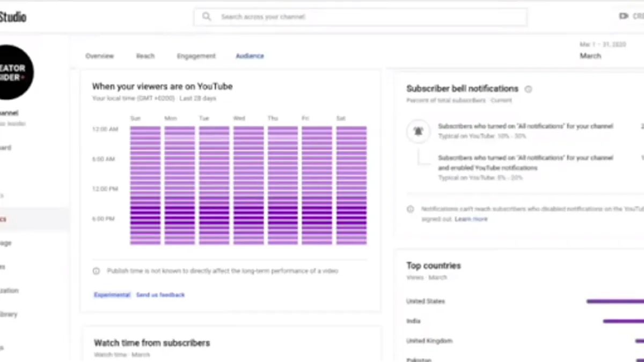Screen dimensions: 644x362
Task: Click info icon beside publish time note
Action: point(96,271)
